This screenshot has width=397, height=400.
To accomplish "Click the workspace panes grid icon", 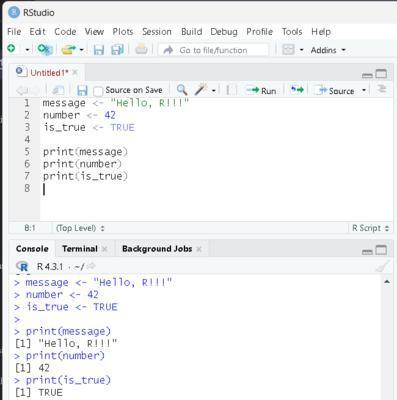I will coord(288,50).
